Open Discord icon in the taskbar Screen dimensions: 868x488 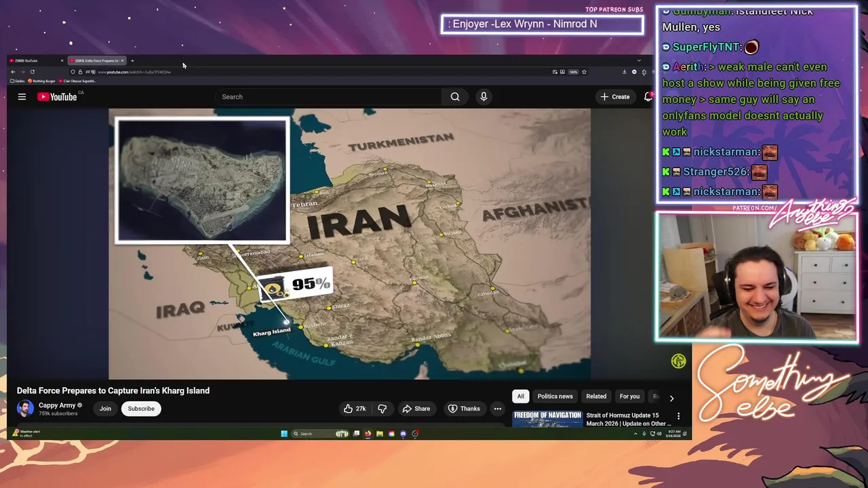click(x=403, y=434)
